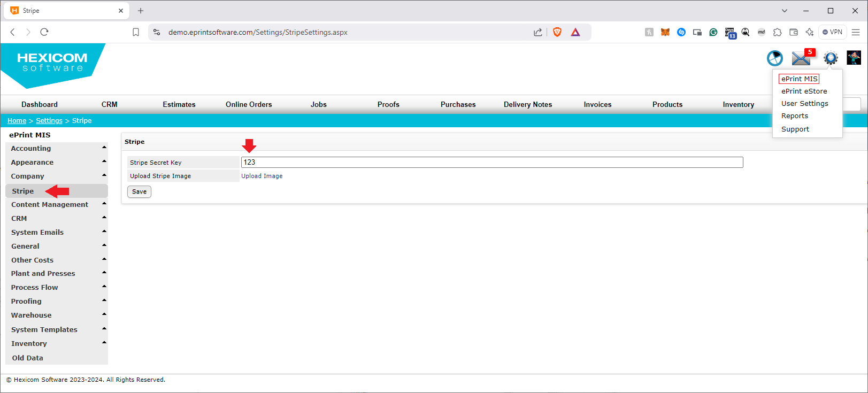
Task: Open the CRM navigation tab
Action: pos(110,104)
